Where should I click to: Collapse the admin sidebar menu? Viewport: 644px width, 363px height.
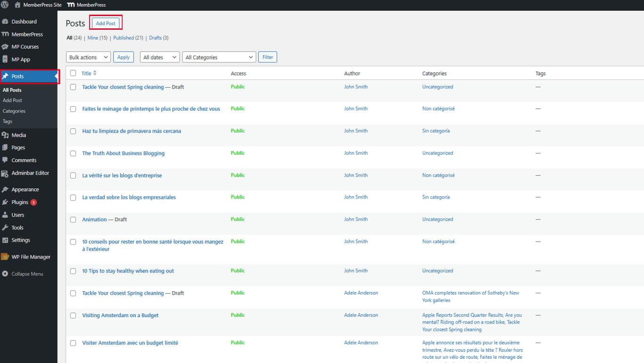(26, 273)
